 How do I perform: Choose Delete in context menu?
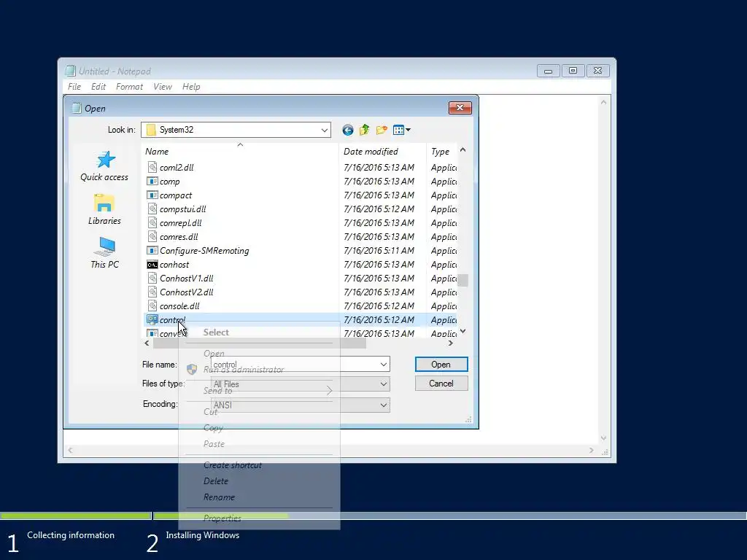pos(216,481)
